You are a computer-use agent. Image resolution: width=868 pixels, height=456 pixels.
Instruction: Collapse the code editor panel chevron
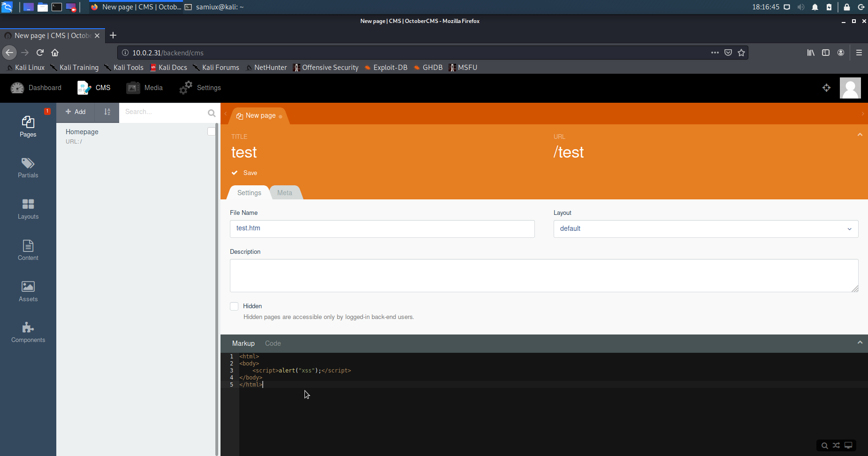(x=860, y=342)
